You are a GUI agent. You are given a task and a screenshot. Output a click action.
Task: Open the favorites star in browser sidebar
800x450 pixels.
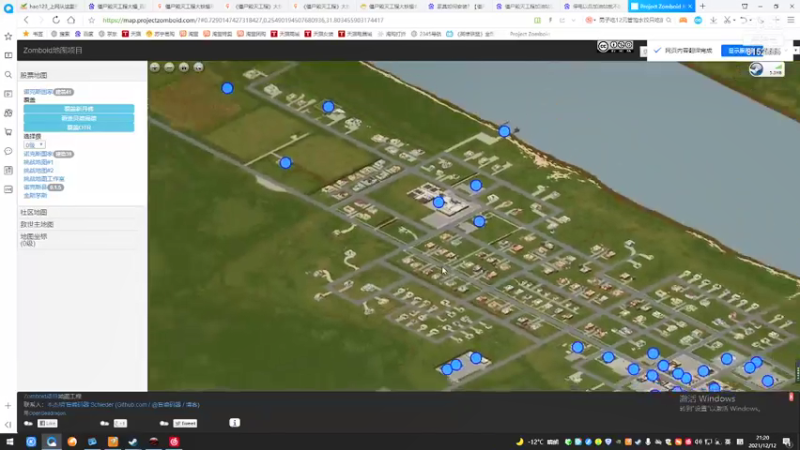(x=8, y=36)
